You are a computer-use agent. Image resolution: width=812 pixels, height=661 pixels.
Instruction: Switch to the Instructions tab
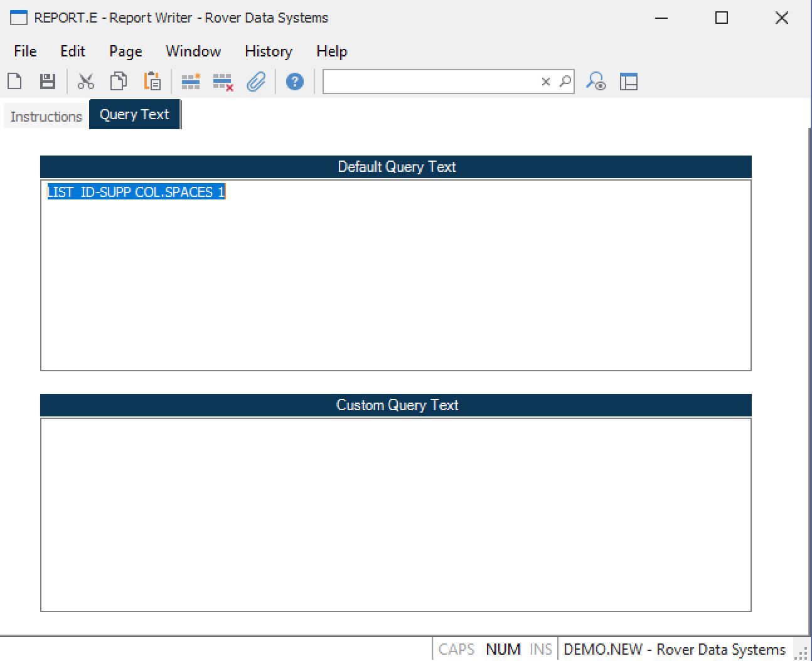point(46,117)
